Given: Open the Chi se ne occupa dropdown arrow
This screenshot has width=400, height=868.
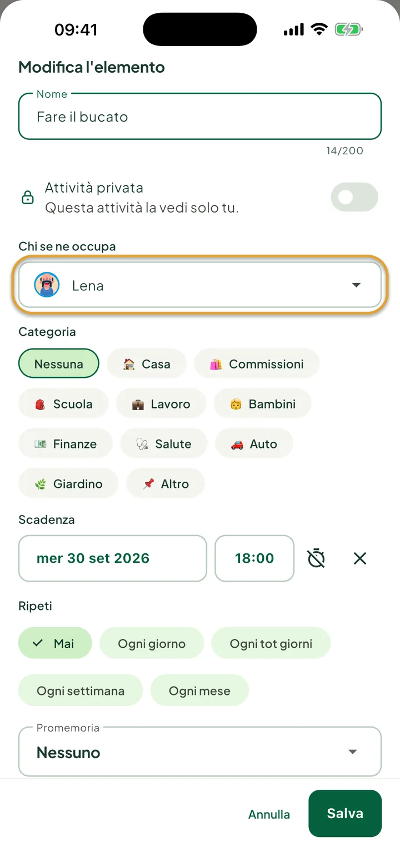Looking at the screenshot, I should [356, 285].
